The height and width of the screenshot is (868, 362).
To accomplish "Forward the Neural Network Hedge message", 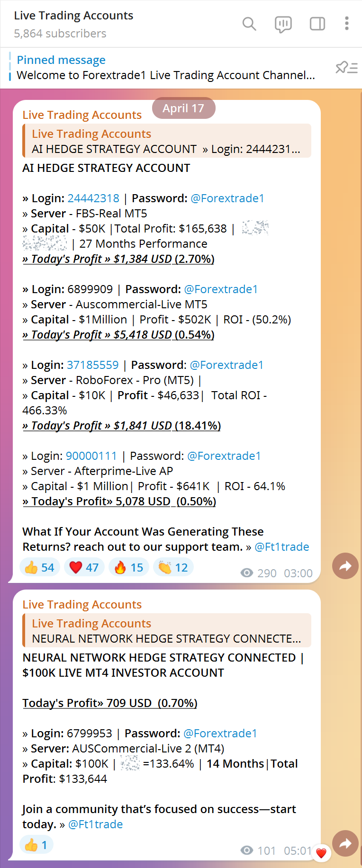I will coord(345,843).
